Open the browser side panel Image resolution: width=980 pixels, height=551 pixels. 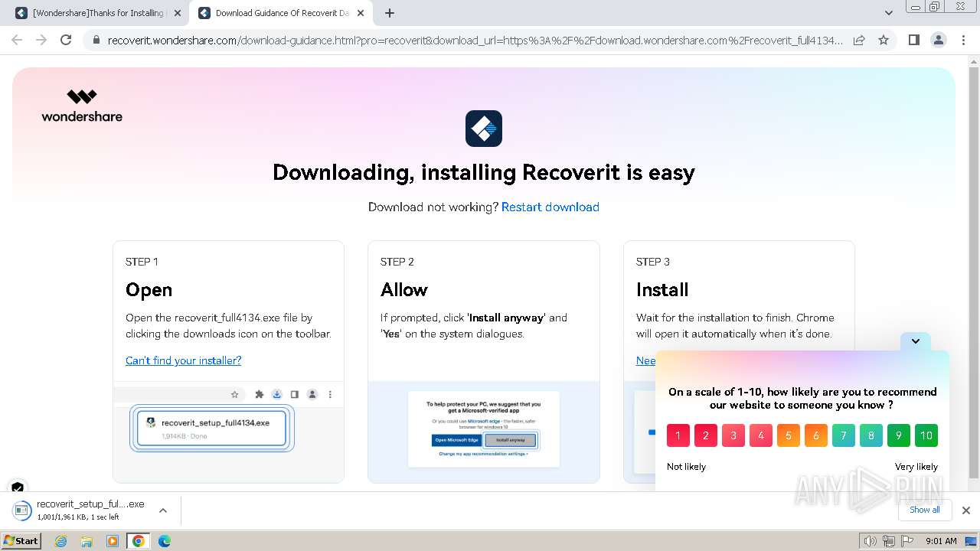(913, 40)
